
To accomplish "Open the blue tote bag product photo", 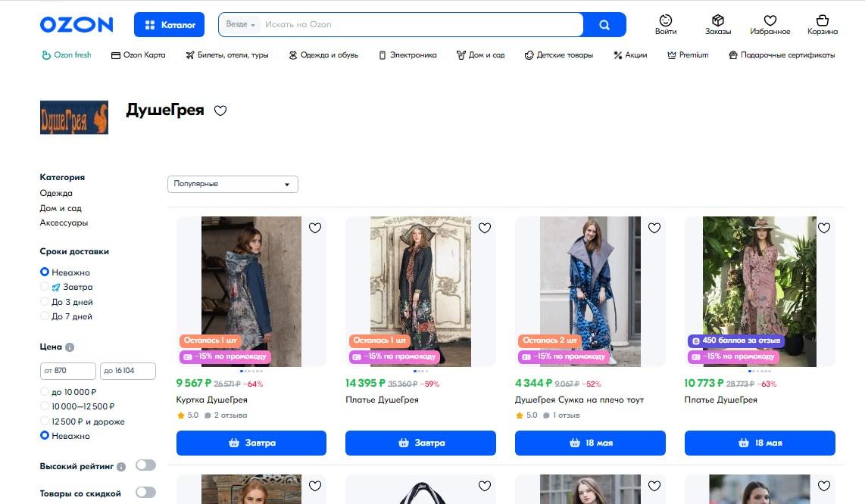I will pyautogui.click(x=590, y=291).
